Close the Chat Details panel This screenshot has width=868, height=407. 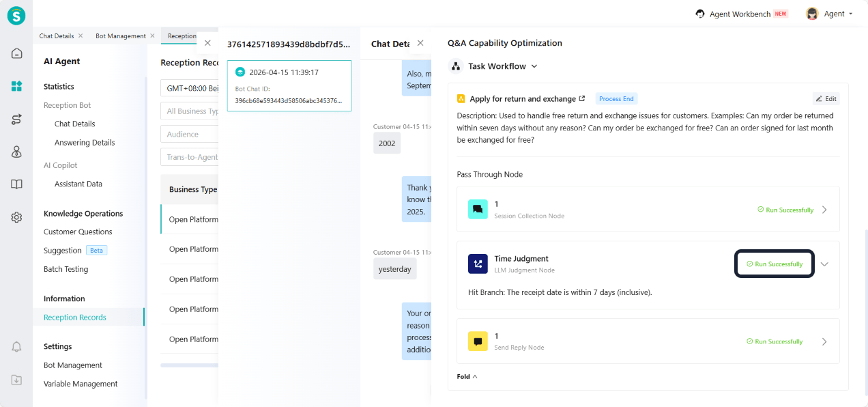coord(420,43)
